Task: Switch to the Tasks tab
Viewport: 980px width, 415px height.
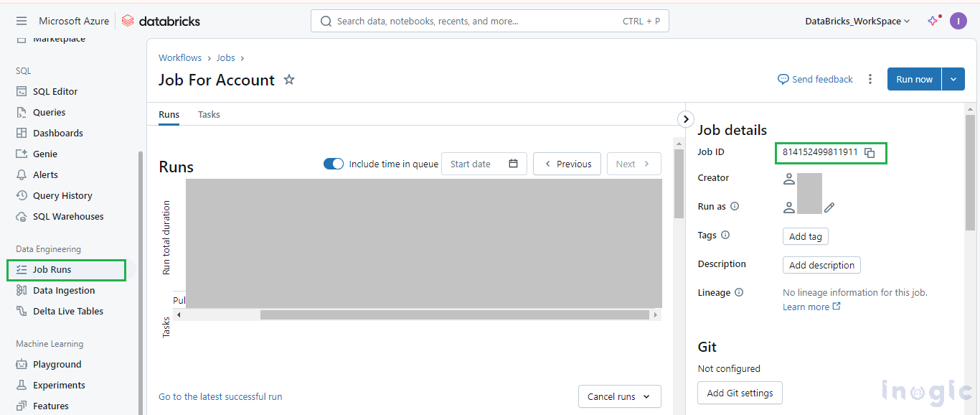Action: [209, 114]
